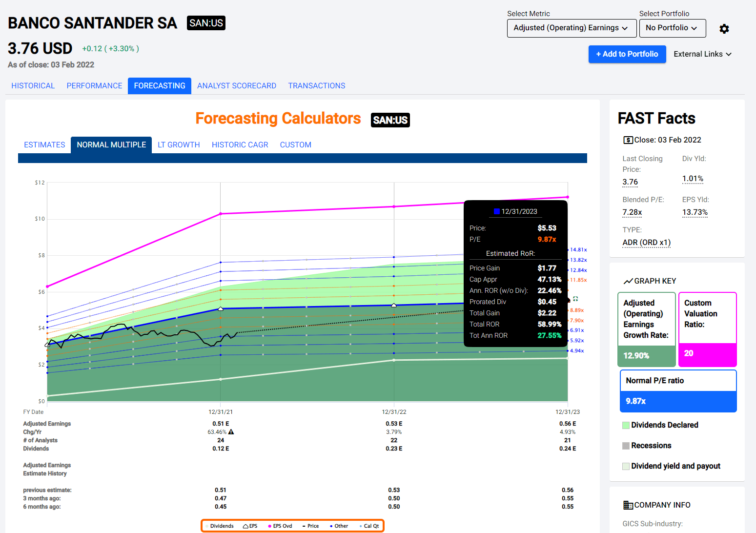Select the ESTIMATES calculator tab
The image size is (756, 533).
tap(44, 145)
